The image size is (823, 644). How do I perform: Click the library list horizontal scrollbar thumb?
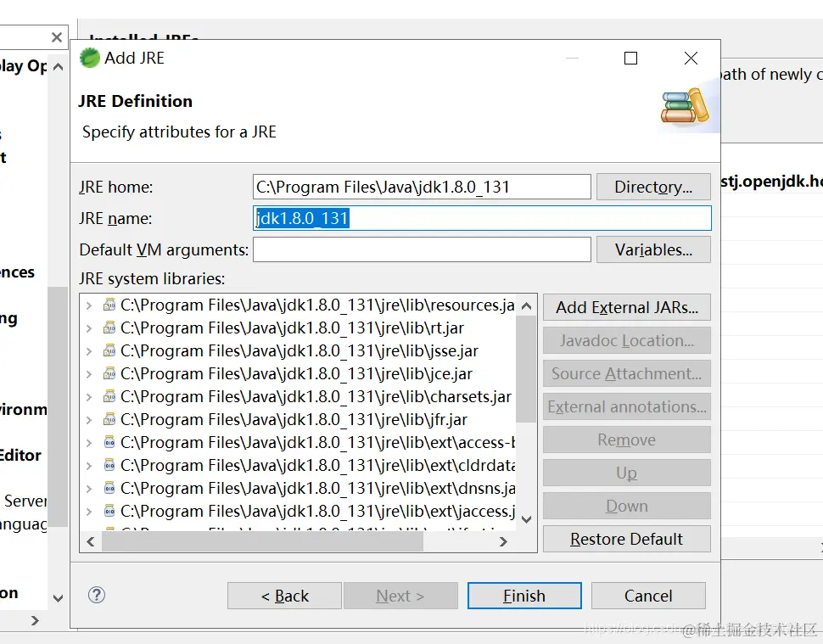coord(262,541)
